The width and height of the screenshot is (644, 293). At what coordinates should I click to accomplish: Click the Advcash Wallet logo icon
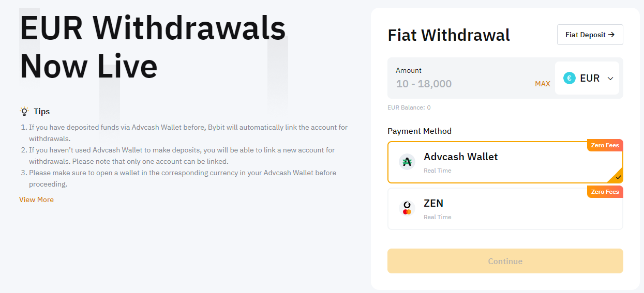tap(407, 162)
